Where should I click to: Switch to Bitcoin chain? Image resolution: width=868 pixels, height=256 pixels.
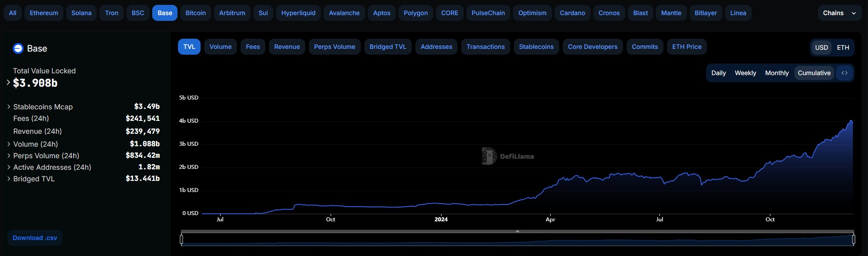196,13
